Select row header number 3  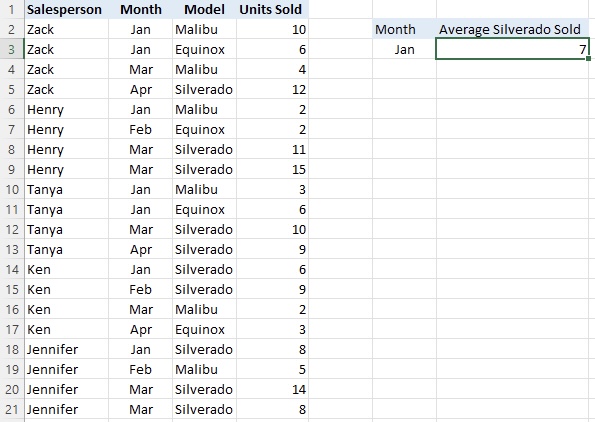click(11, 49)
